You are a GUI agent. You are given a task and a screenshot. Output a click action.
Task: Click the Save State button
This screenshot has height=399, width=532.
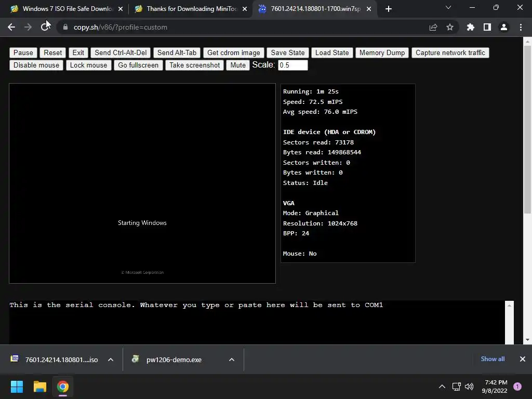pos(288,52)
